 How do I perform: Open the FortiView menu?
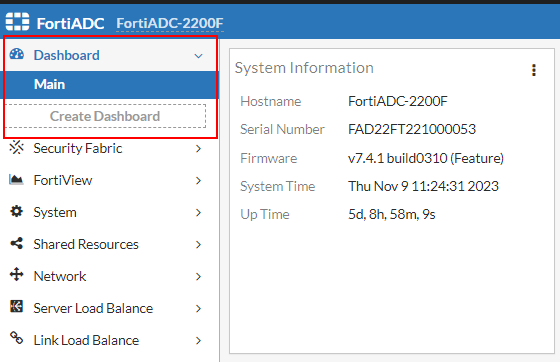[x=109, y=180]
